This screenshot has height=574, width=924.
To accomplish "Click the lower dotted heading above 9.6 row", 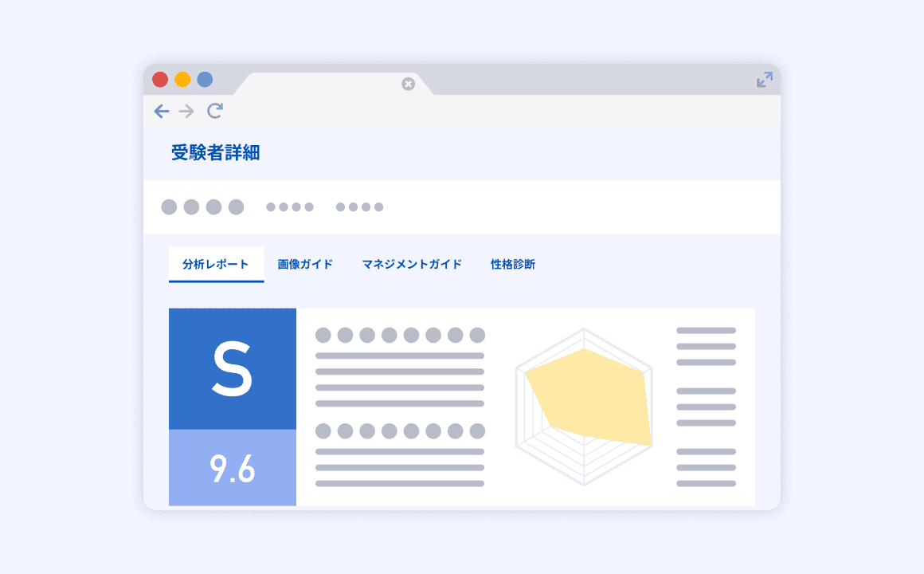I will point(400,431).
